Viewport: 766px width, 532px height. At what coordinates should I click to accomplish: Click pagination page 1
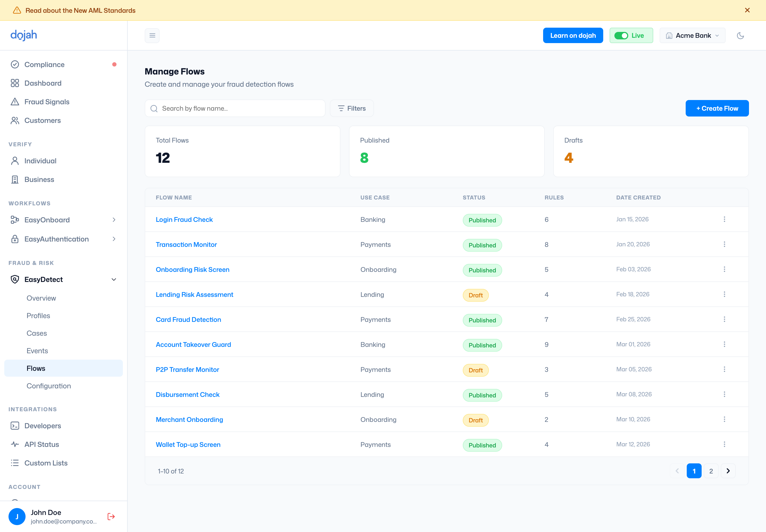[694, 471]
